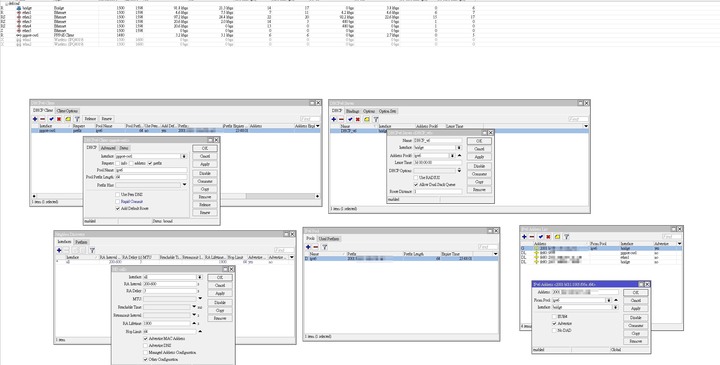Add a new DHCPv6 Client entry
This screenshot has height=365, width=720.
pos(35,119)
